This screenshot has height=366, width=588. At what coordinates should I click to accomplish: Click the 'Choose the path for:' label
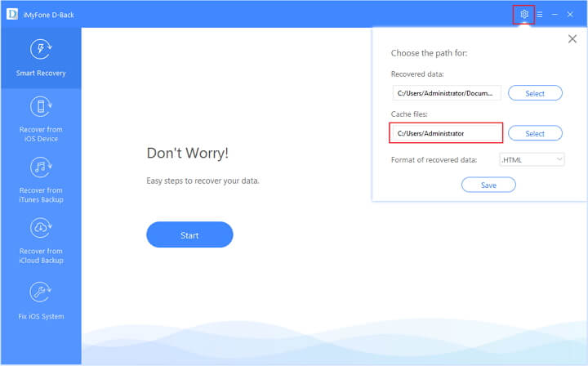[x=429, y=53]
